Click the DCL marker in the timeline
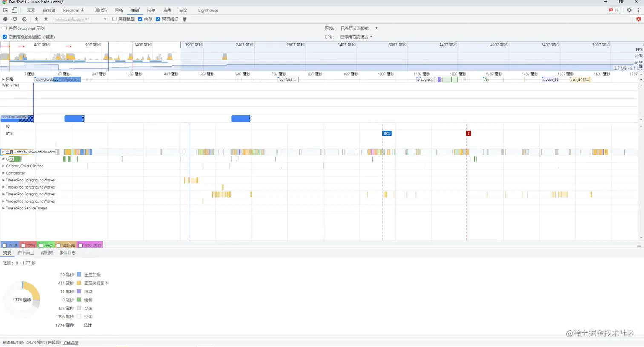This screenshot has width=644, height=347. 387,134
